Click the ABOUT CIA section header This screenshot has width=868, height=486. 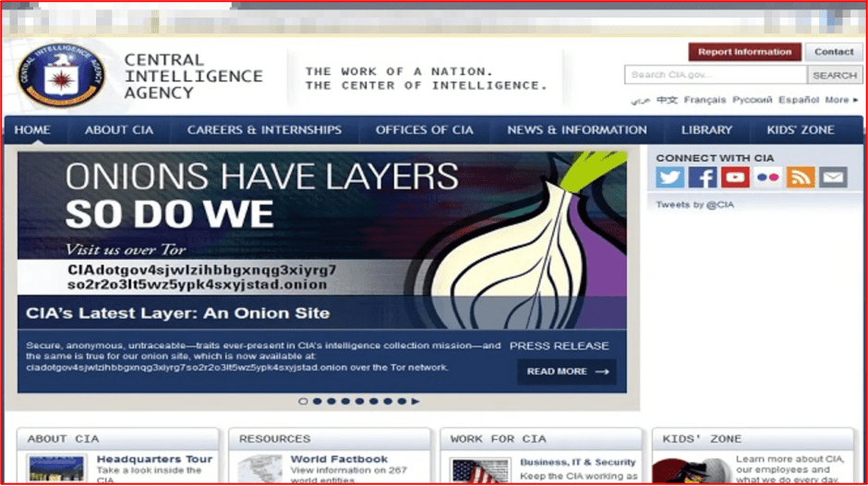[64, 440]
